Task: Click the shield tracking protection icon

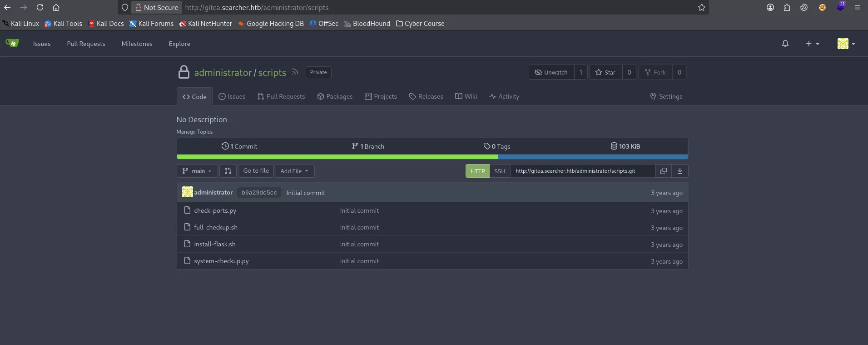Action: (125, 7)
